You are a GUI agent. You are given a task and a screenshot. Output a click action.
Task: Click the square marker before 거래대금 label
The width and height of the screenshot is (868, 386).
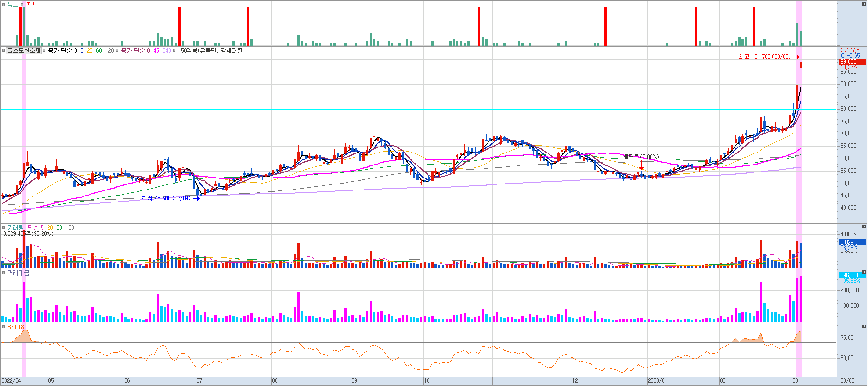(4, 273)
